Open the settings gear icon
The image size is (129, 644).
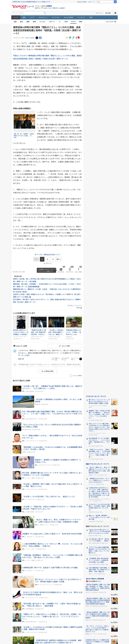coord(115,13)
